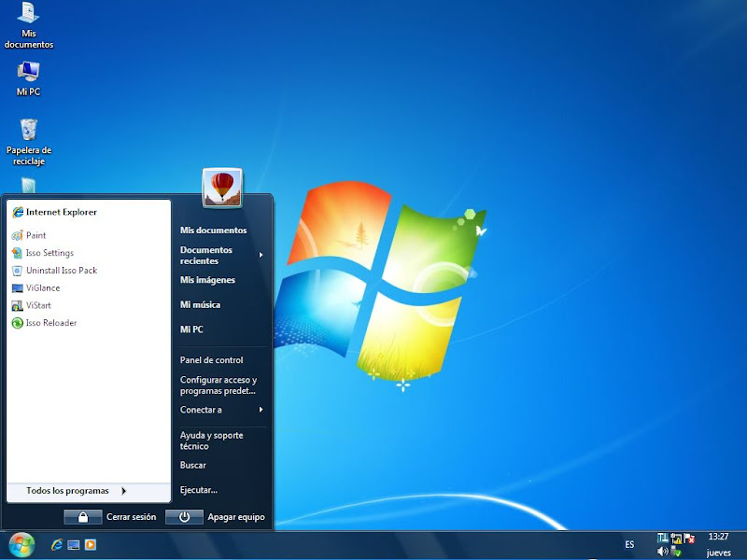Expand the Conectar a submenu
The image size is (747, 560).
click(x=221, y=410)
